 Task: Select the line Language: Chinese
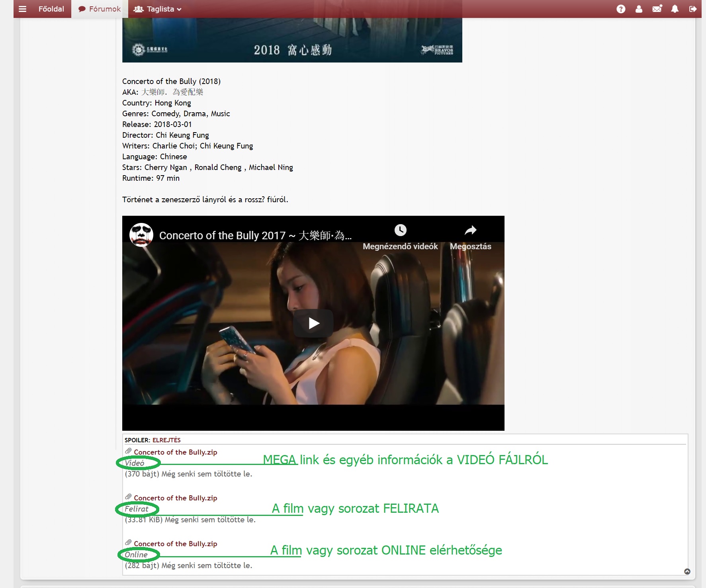154,156
